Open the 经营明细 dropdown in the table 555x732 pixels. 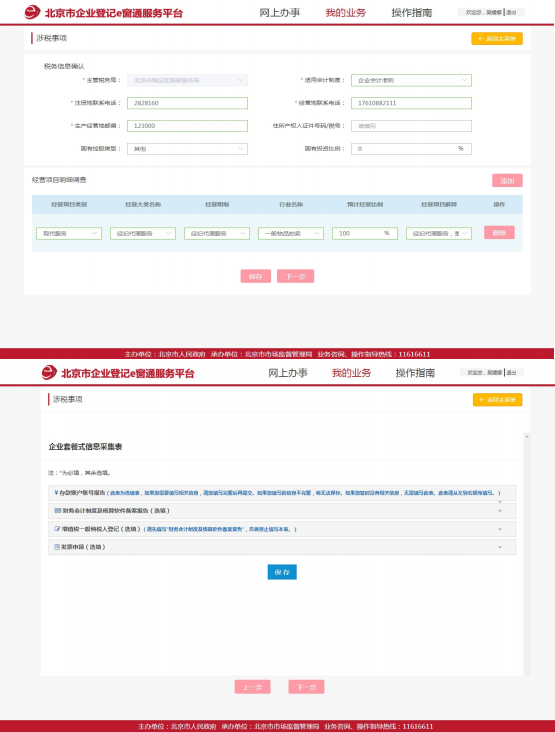pos(217,233)
